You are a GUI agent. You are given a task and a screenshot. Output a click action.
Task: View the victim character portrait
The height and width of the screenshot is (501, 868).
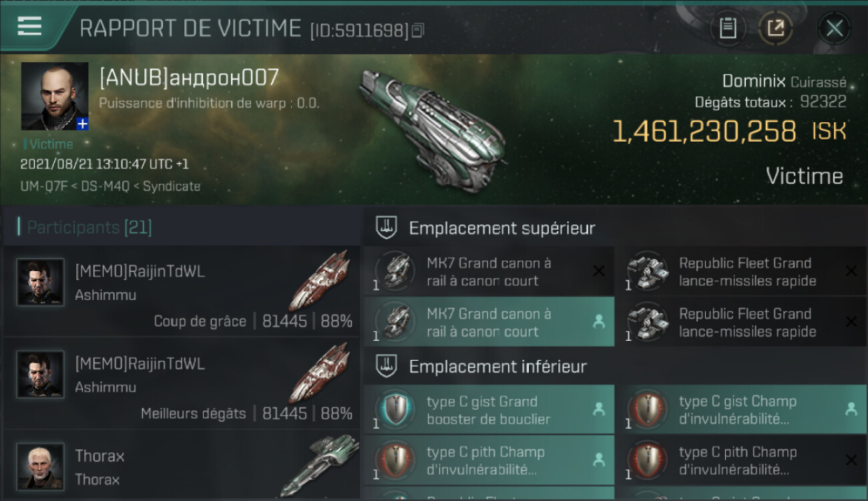tap(55, 96)
